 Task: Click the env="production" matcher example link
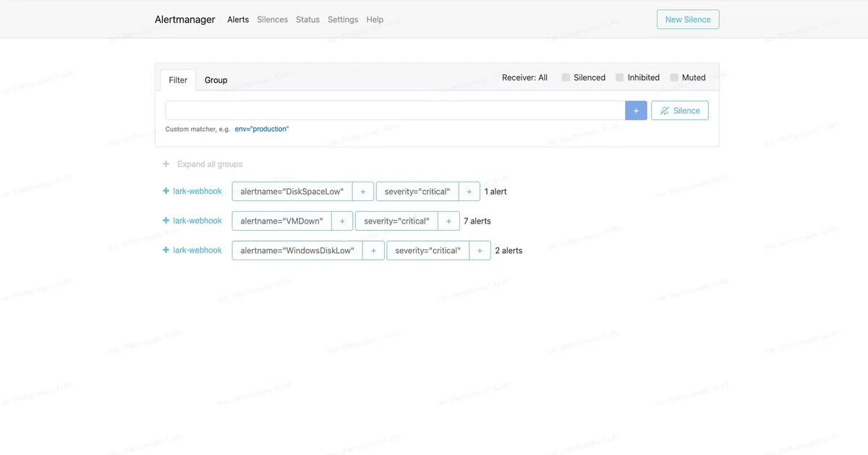[x=262, y=128]
